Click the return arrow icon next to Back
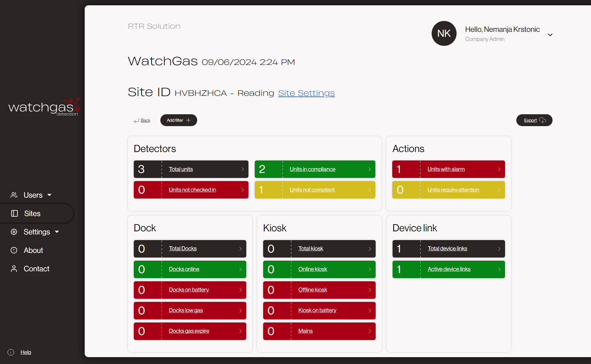This screenshot has height=364, width=591. point(136,121)
